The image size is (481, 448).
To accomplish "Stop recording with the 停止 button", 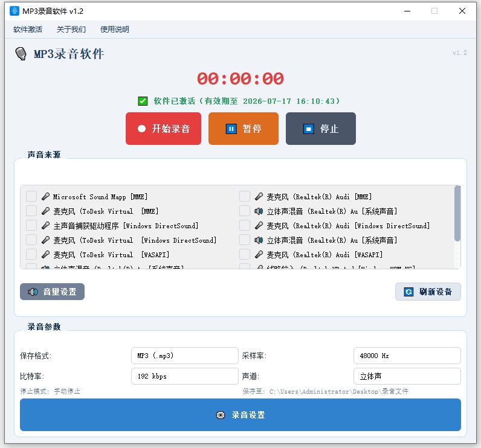I will 321,129.
